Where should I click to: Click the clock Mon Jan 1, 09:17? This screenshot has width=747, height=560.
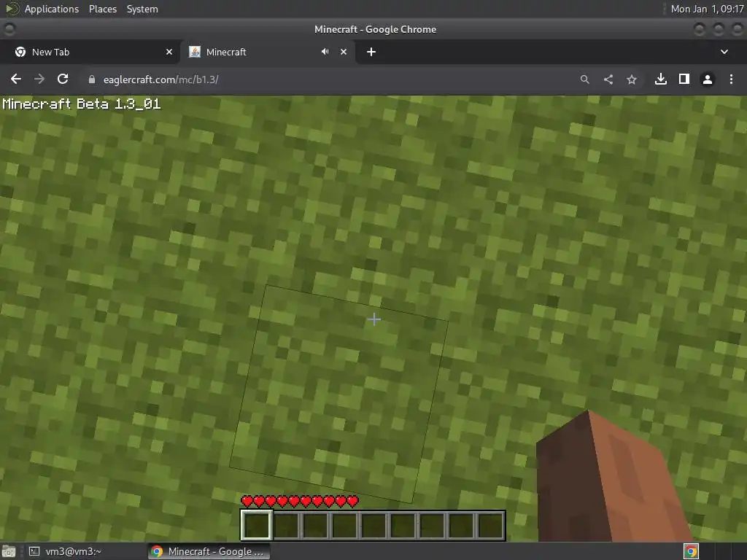(707, 9)
